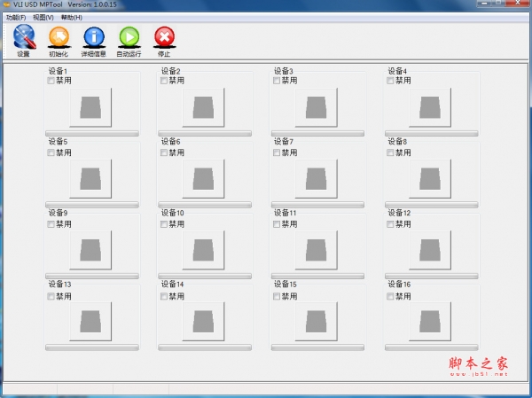
Task: Select the 设备13 device slot icon
Action: (x=90, y=321)
